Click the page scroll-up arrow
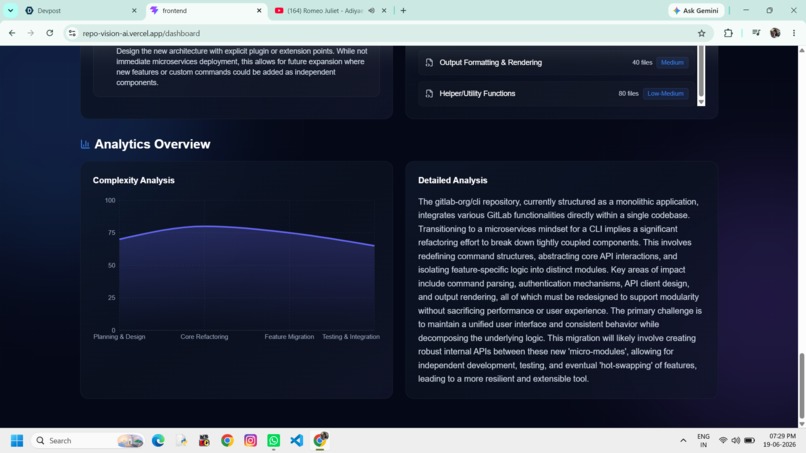 [x=801, y=50]
